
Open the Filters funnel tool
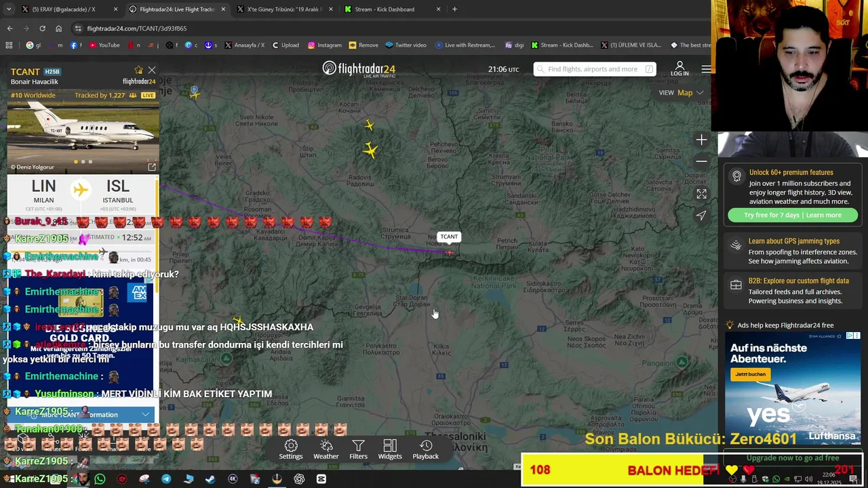pos(358,449)
